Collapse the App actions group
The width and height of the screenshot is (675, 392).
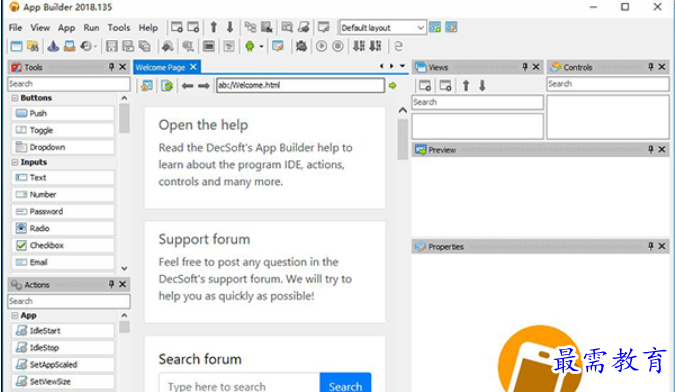pos(15,315)
